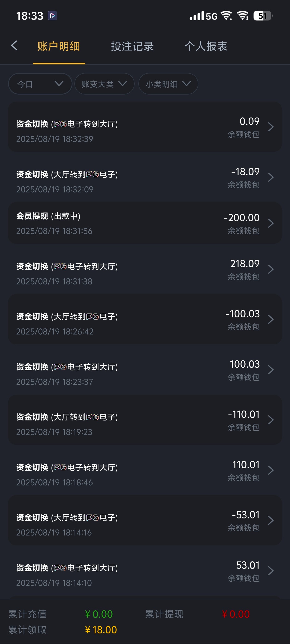Open chevron arrow for 0.09 transfer entry
Image resolution: width=290 pixels, height=644 pixels.
(x=270, y=127)
